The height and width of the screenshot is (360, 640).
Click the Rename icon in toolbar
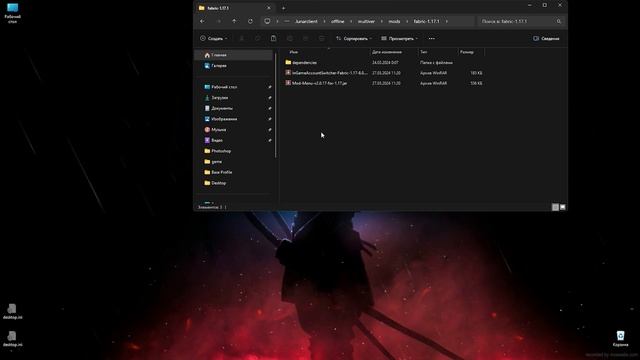289,38
